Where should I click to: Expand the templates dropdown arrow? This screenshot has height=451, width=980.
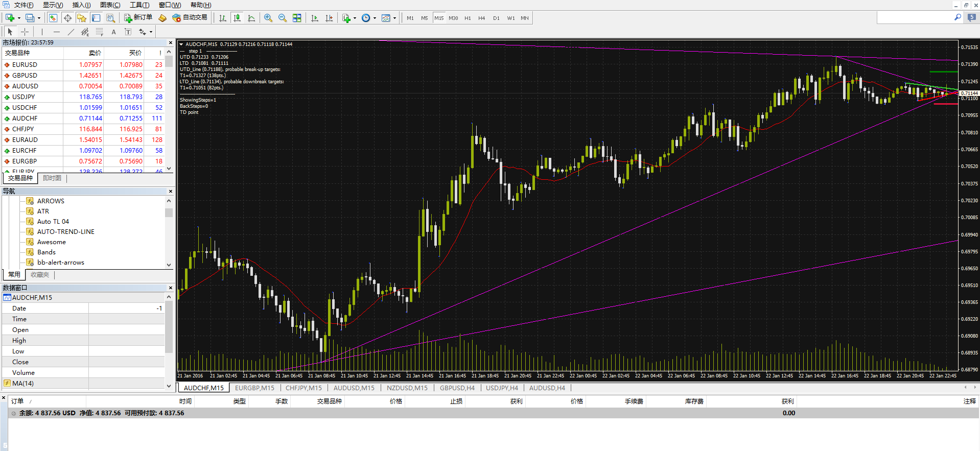(x=394, y=18)
